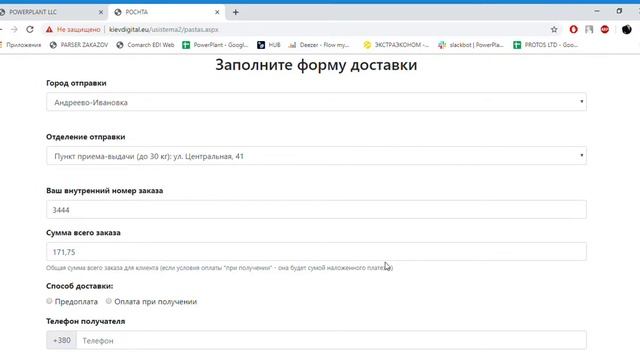Focus the Ваш внутренний номер заказа field
This screenshot has height=360, width=640.
[x=316, y=210]
